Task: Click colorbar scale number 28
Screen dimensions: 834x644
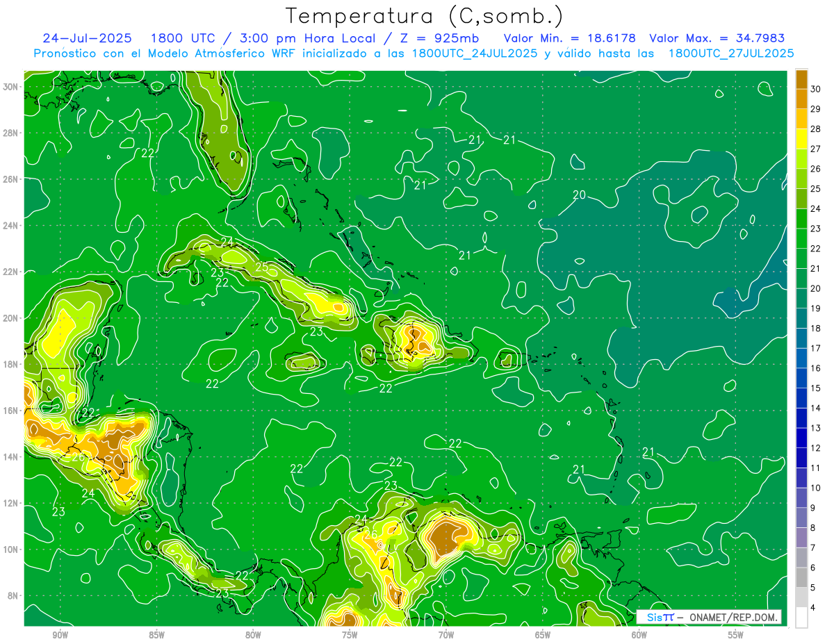Action: click(815, 129)
